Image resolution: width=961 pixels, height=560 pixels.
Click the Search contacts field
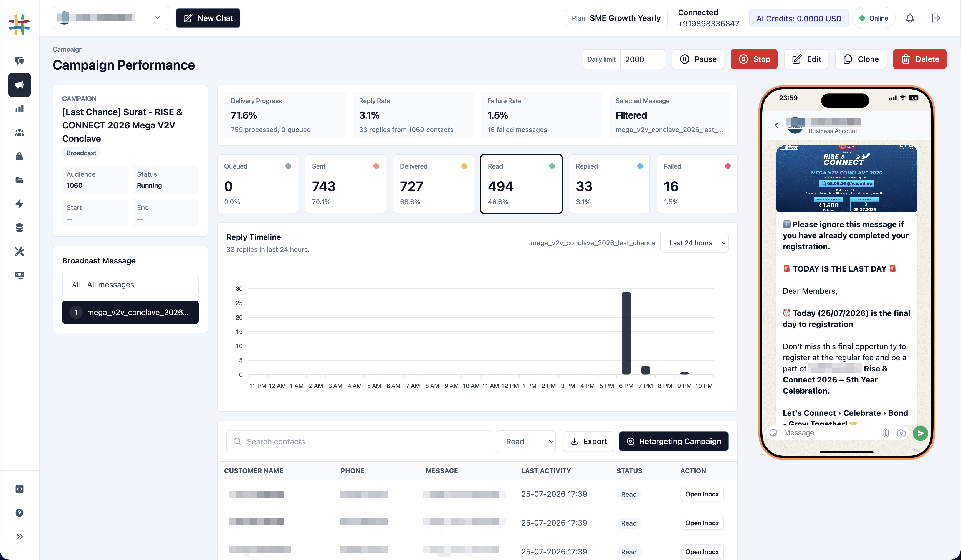pos(359,442)
